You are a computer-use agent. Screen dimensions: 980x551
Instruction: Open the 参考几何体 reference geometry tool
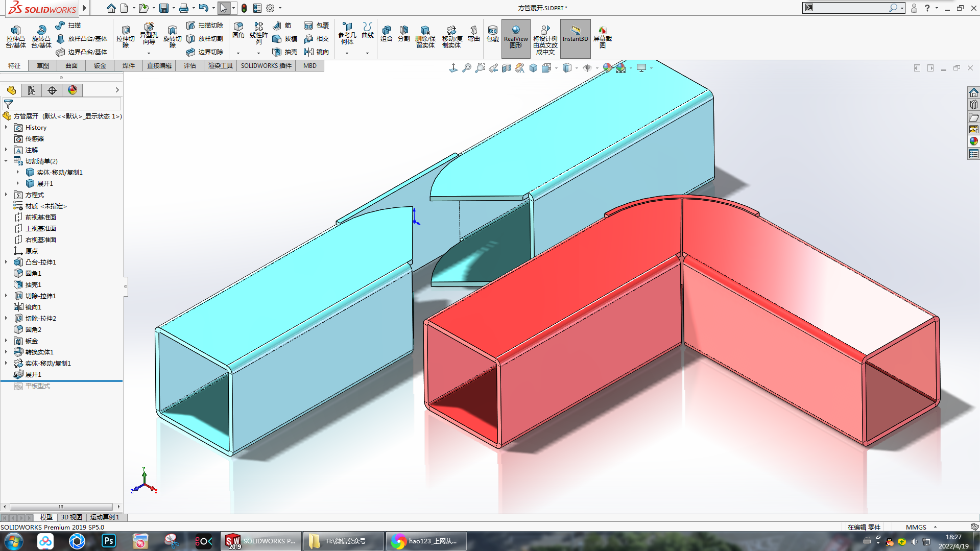pyautogui.click(x=347, y=33)
